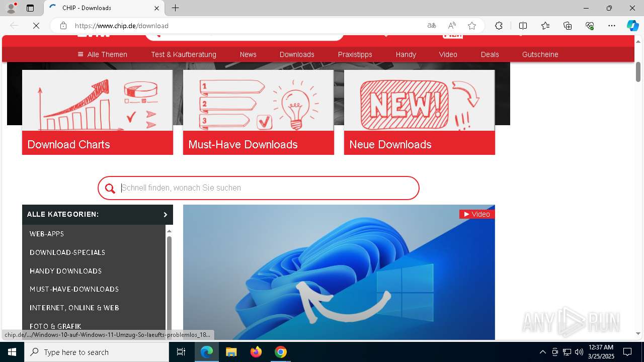The height and width of the screenshot is (362, 644).
Task: Stop loading the page
Action: (36, 26)
